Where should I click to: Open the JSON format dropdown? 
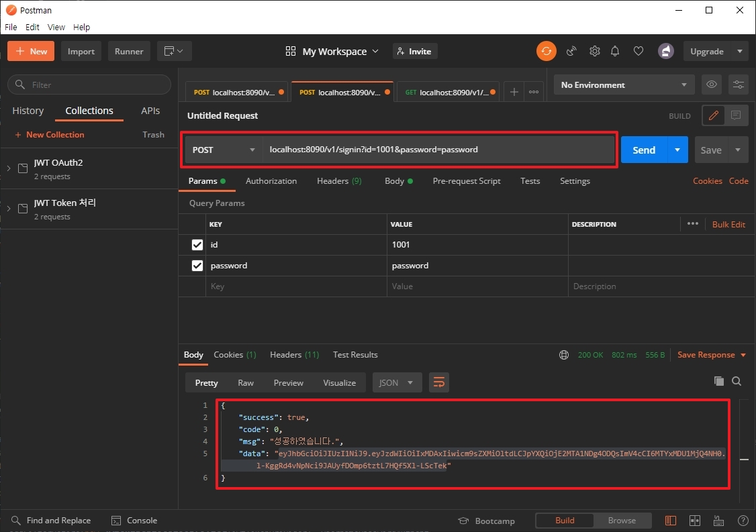point(397,382)
